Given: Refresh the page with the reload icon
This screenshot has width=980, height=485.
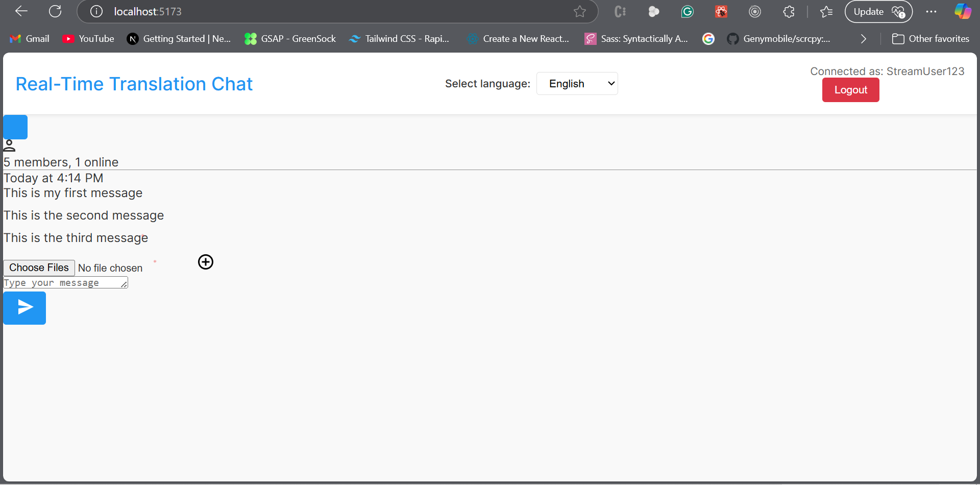Looking at the screenshot, I should point(55,11).
